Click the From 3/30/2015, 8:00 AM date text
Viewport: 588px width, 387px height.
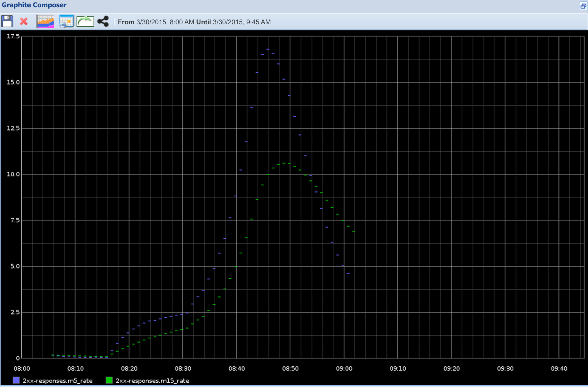coord(156,22)
